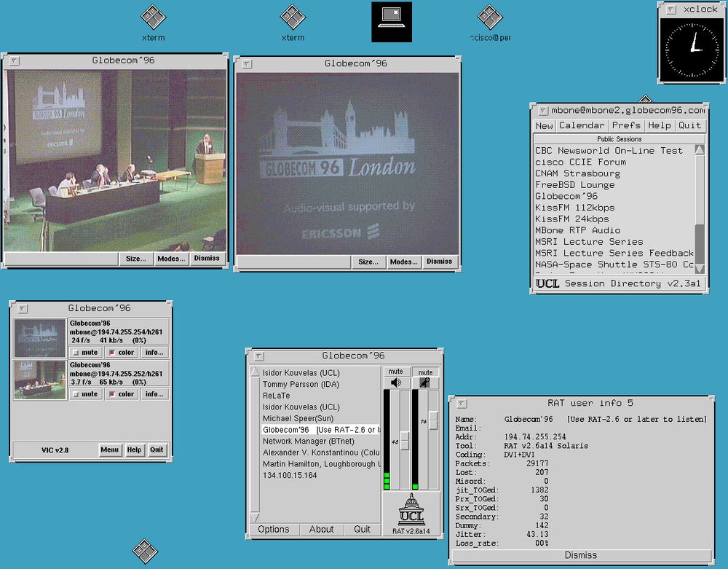The image size is (728, 569).
Task: Open window menu of xclock window
Action: pos(671,9)
